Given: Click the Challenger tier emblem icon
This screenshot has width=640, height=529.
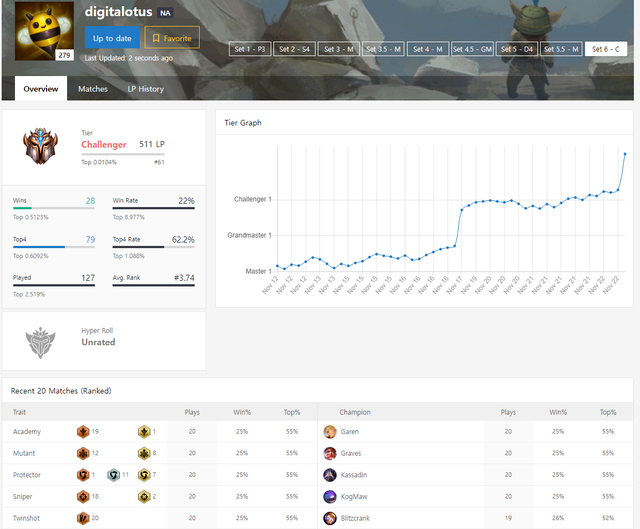Looking at the screenshot, I should 40,146.
